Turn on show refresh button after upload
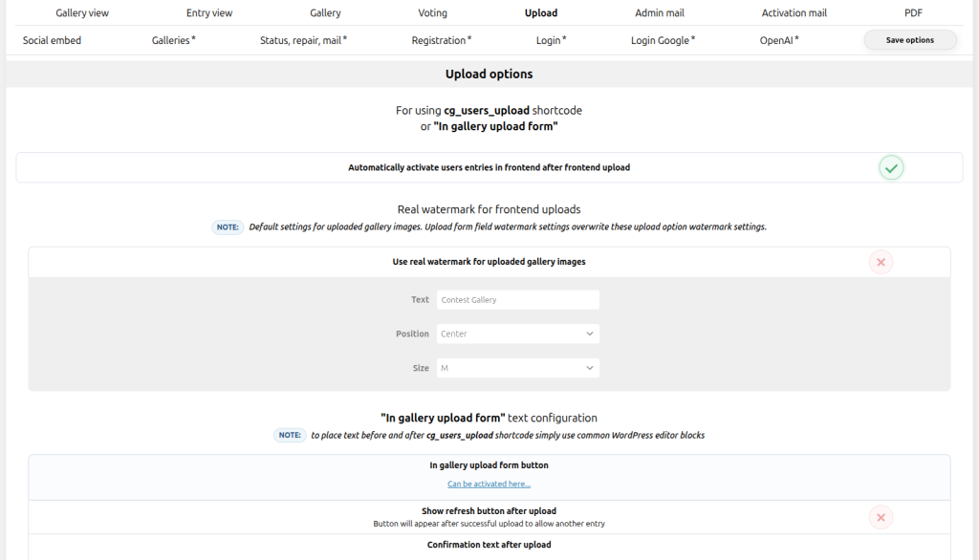This screenshot has height=560, width=979. [881, 518]
